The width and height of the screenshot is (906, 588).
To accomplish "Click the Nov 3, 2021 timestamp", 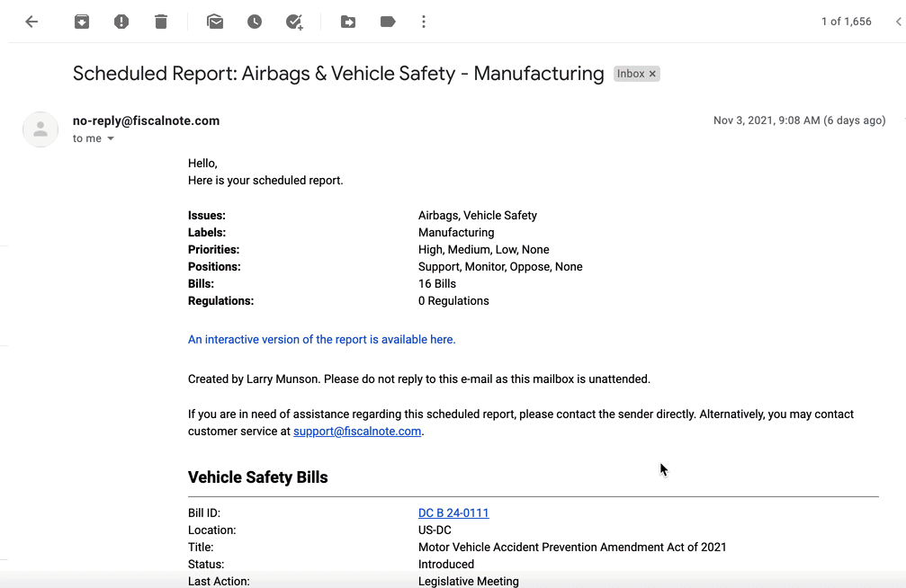I will pos(799,120).
